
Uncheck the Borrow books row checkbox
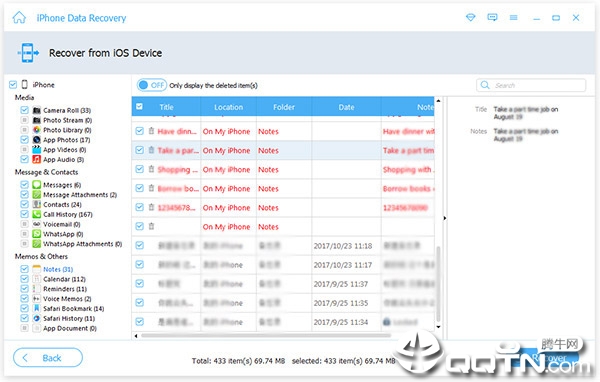140,188
